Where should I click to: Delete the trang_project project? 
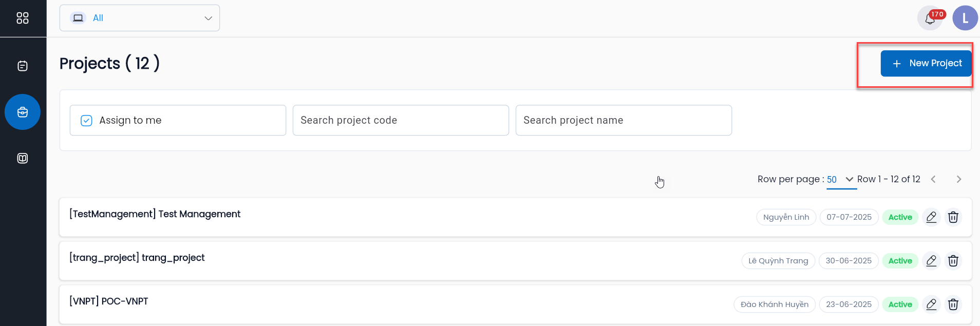953,261
